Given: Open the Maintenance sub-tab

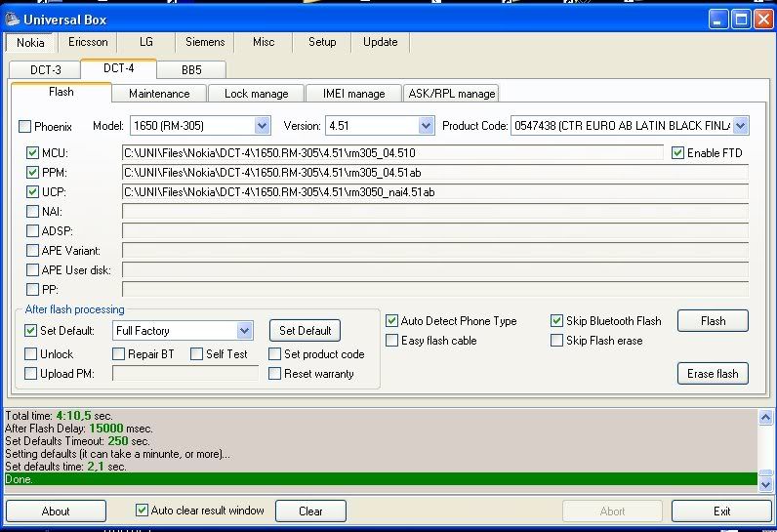Looking at the screenshot, I should click(159, 94).
